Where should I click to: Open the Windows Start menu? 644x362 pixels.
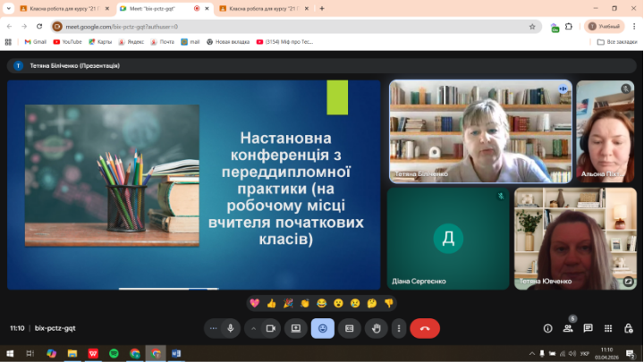click(x=10, y=353)
